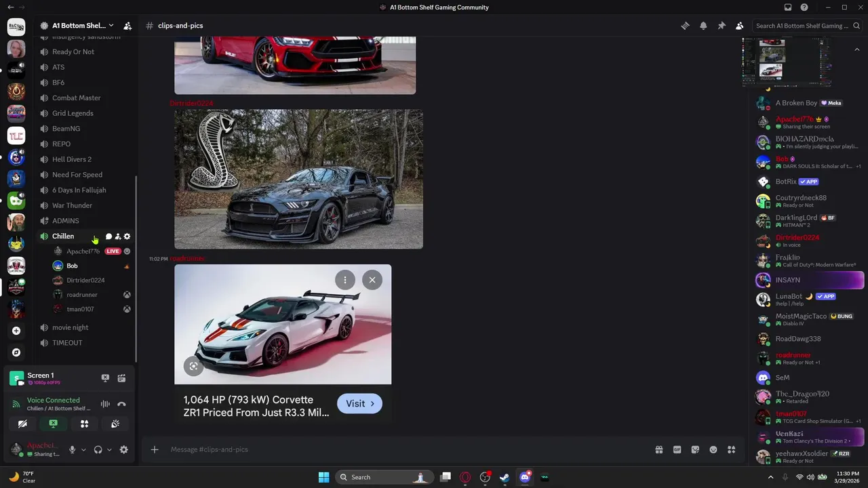Open the black Shelby Mustang image

tap(298, 179)
